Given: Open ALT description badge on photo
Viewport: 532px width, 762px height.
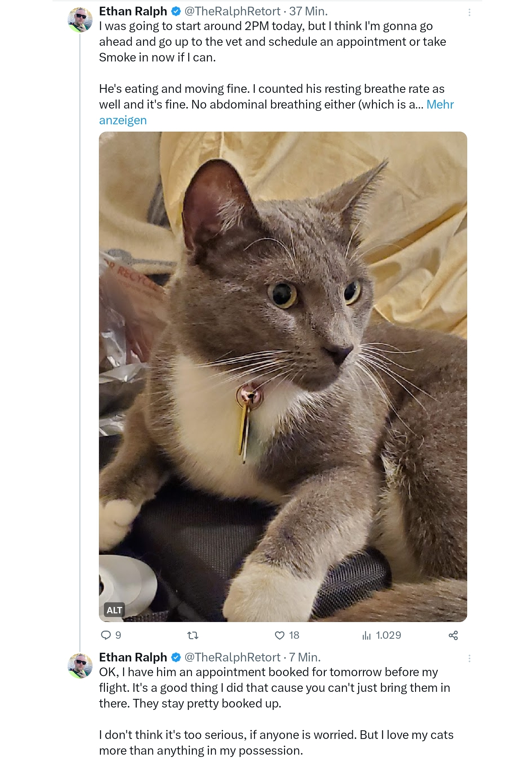Looking at the screenshot, I should pos(114,610).
